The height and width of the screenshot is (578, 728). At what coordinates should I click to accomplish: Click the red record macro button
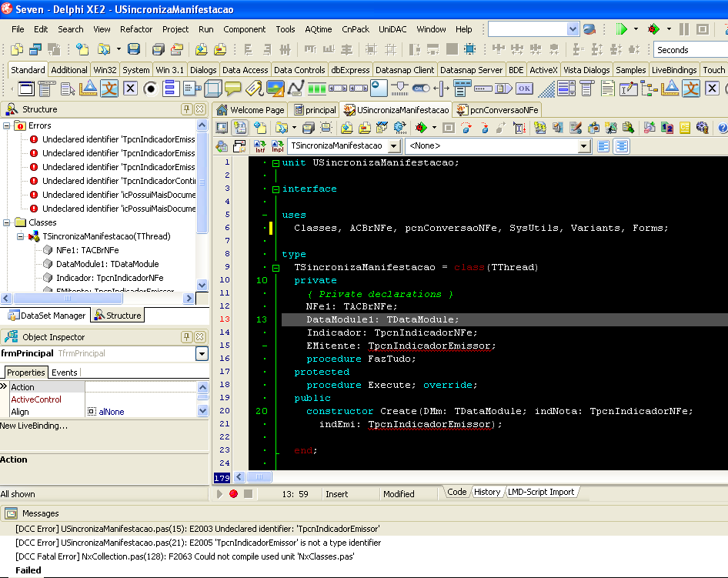233,494
